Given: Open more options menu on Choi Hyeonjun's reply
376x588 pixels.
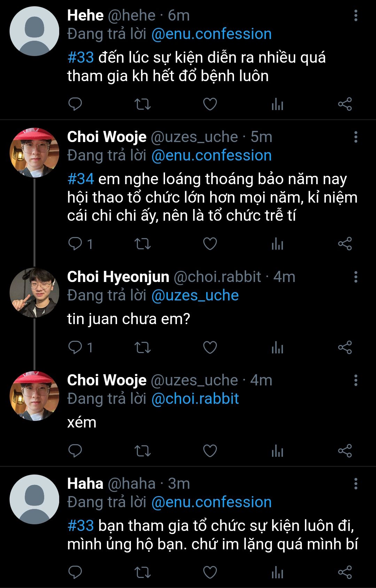Looking at the screenshot, I should pyautogui.click(x=355, y=277).
